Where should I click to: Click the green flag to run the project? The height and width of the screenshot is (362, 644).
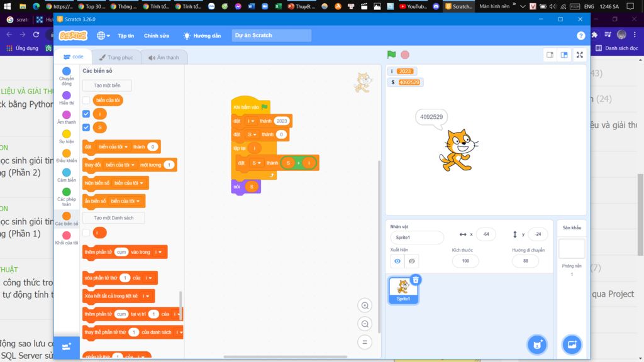pyautogui.click(x=391, y=55)
